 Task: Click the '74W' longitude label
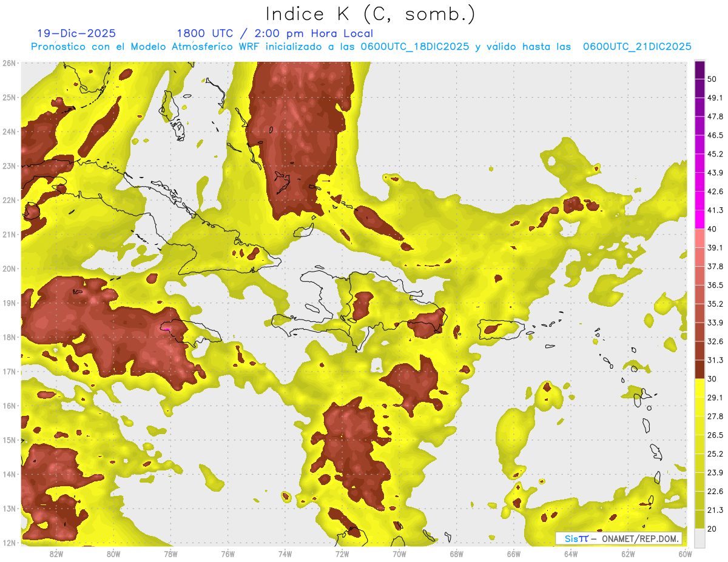(x=285, y=554)
